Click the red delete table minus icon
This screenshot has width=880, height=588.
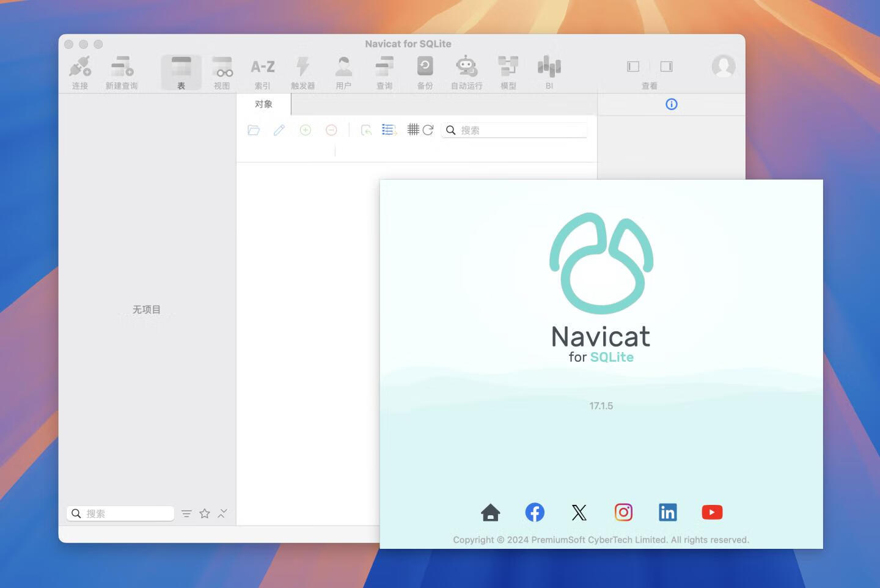point(331,130)
